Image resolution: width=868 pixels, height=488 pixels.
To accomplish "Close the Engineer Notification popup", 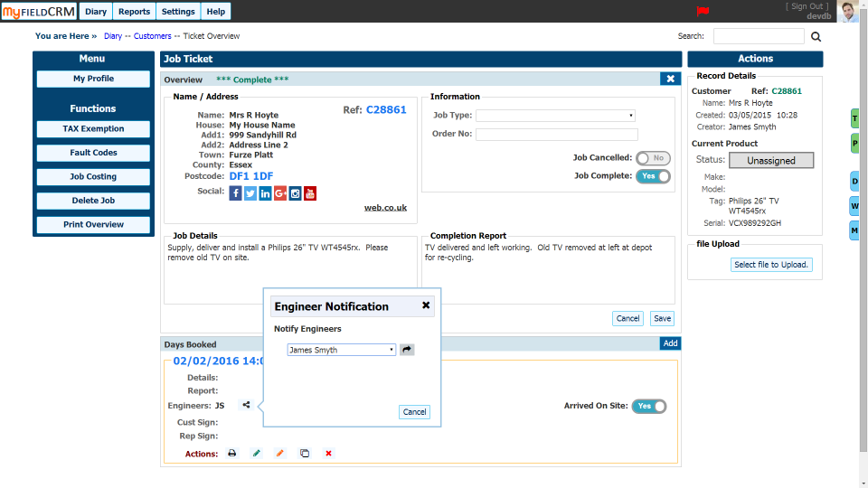I will (426, 305).
